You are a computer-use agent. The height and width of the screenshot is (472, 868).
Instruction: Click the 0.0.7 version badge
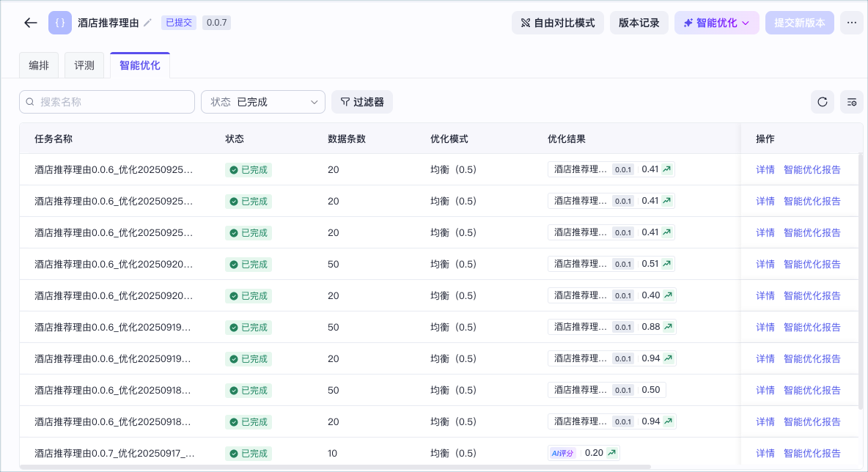pos(216,23)
